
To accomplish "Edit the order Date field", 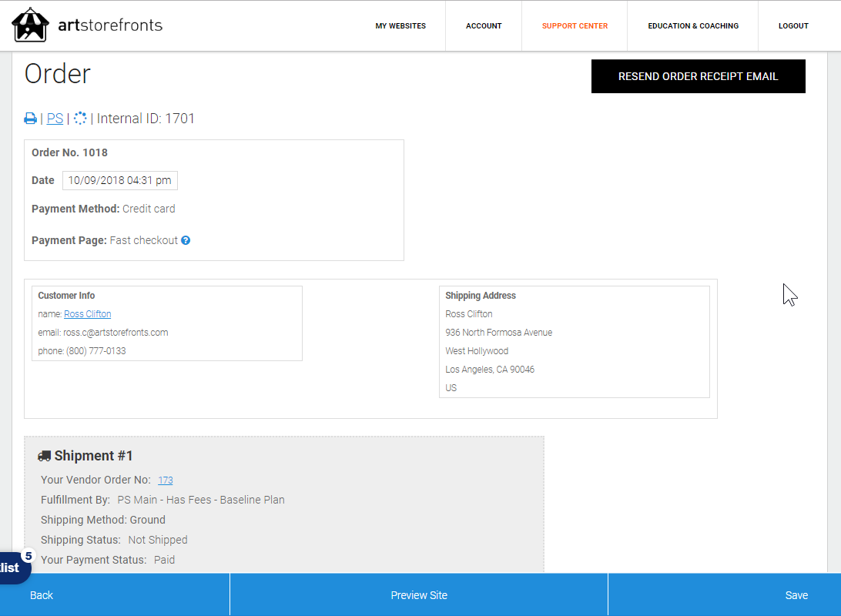I will coord(119,181).
